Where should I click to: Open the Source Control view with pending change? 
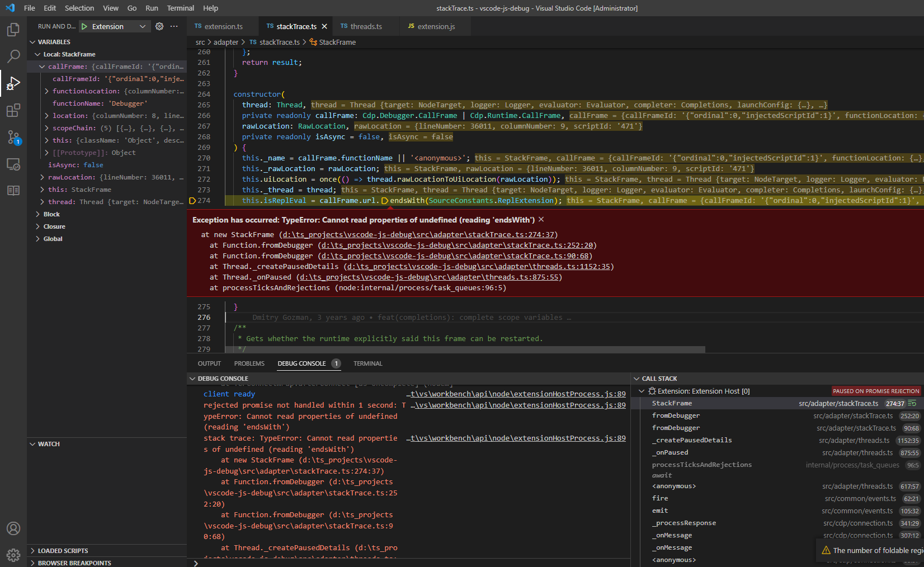point(13,137)
